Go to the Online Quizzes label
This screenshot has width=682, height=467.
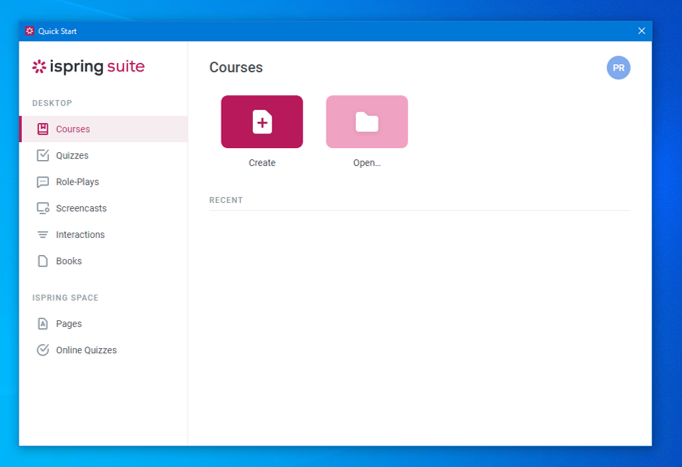[x=87, y=350]
